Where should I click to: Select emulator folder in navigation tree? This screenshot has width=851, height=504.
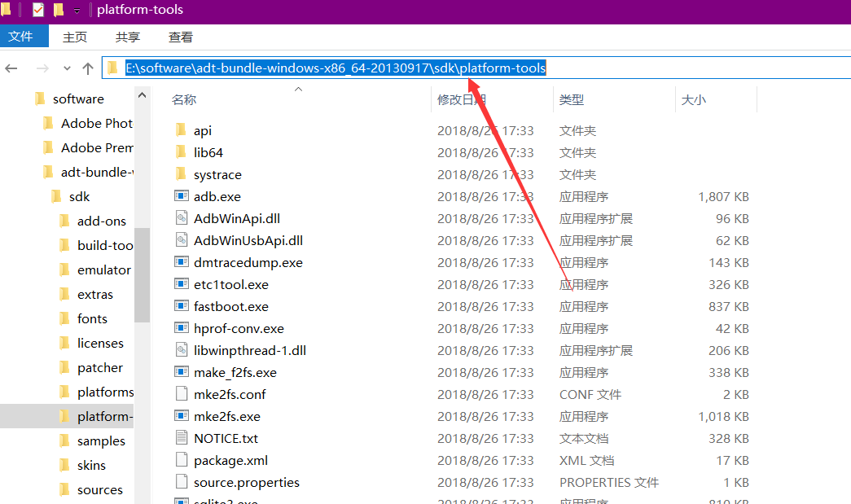(103, 270)
